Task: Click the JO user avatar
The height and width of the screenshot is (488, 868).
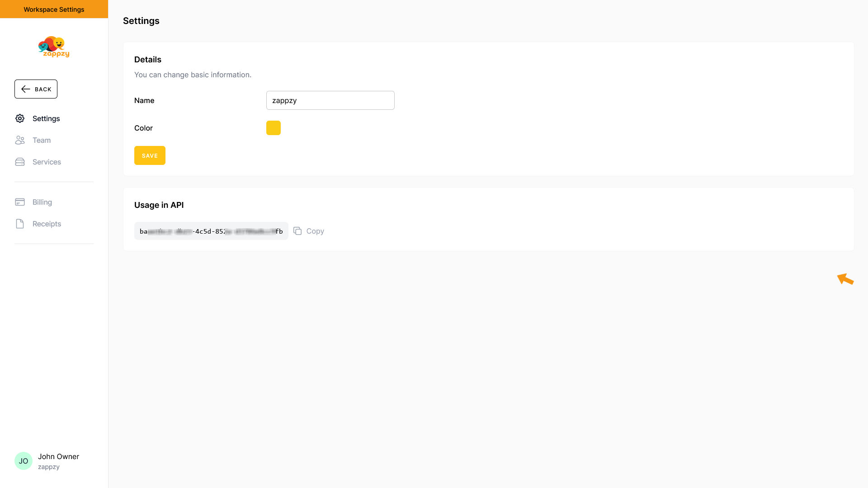Action: [x=24, y=461]
